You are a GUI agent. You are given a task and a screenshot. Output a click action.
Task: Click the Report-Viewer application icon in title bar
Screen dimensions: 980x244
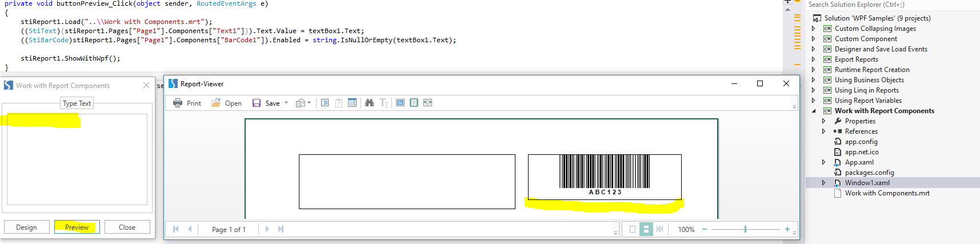point(173,84)
